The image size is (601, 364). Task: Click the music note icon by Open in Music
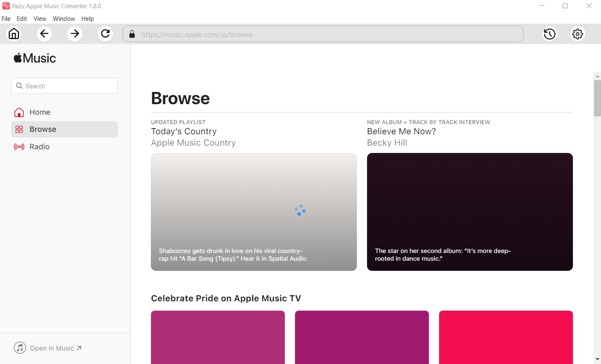[20, 348]
